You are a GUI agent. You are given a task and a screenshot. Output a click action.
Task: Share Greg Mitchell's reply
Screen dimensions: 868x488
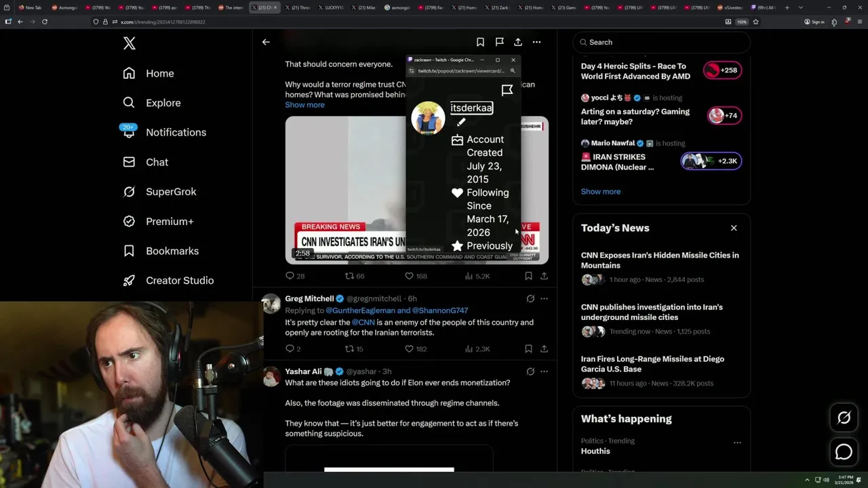[x=544, y=349]
